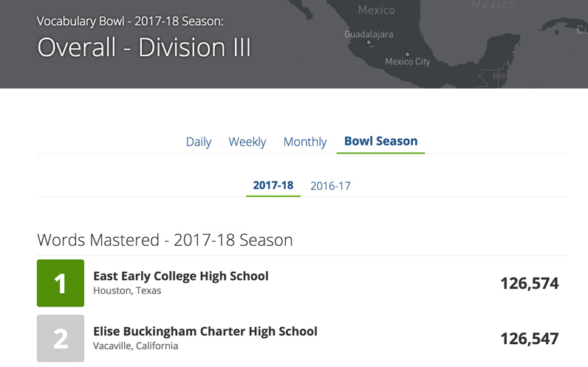Click the Words Mastered section heading

point(165,240)
